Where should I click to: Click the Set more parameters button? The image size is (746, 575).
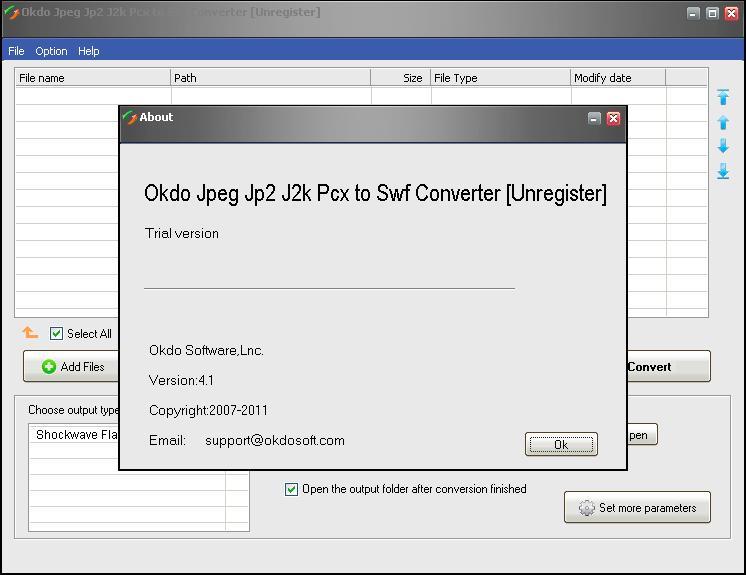637,507
